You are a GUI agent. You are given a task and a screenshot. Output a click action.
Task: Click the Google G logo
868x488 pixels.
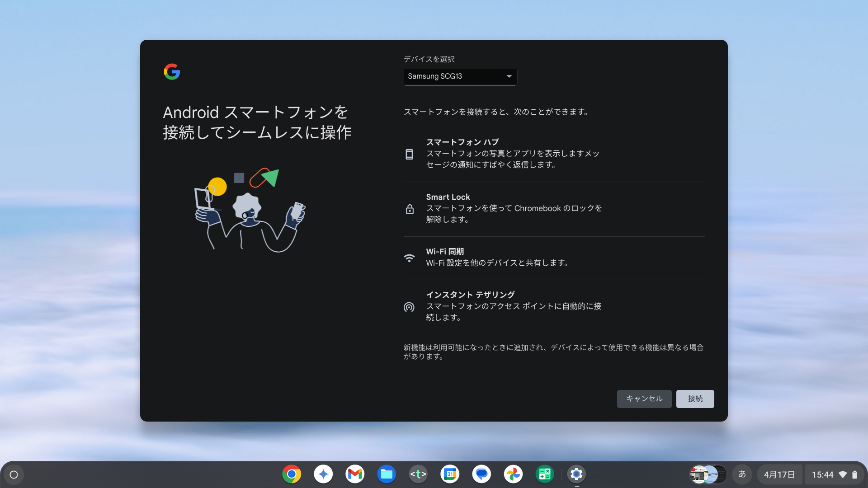click(x=172, y=71)
